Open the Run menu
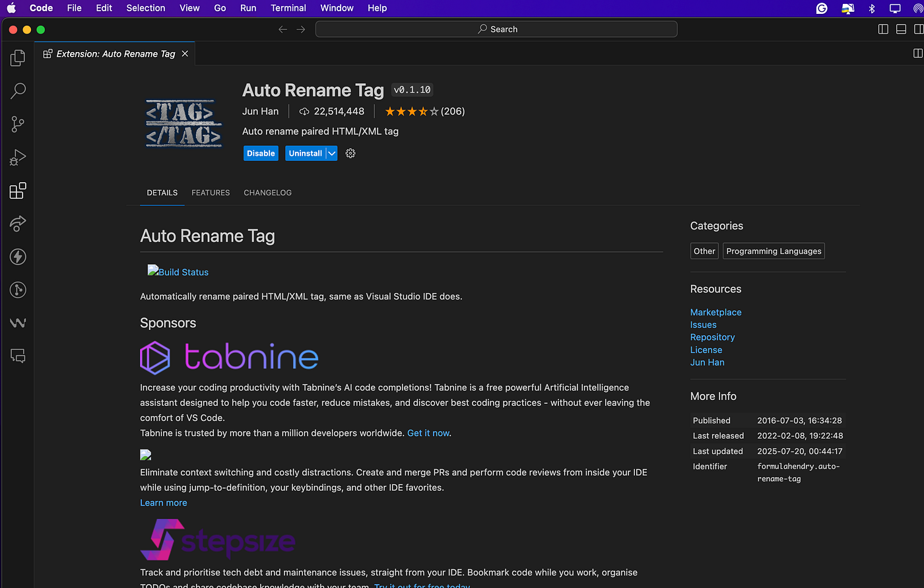924x588 pixels. 248,8
